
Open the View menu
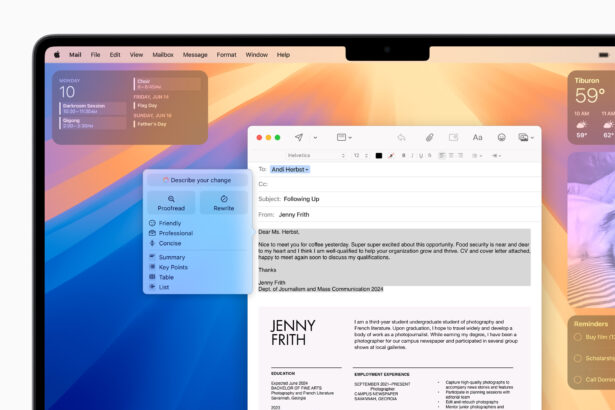point(136,55)
